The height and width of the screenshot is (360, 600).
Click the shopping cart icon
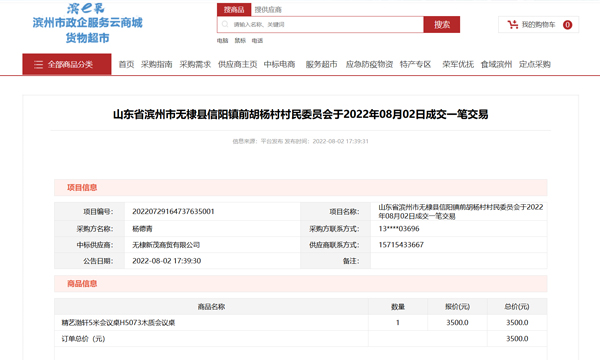513,25
